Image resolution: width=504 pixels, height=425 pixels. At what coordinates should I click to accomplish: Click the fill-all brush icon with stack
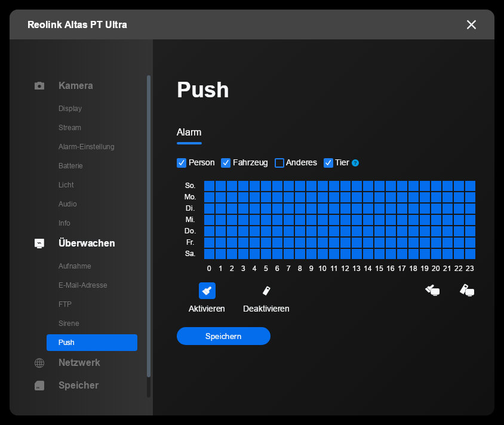tap(432, 290)
